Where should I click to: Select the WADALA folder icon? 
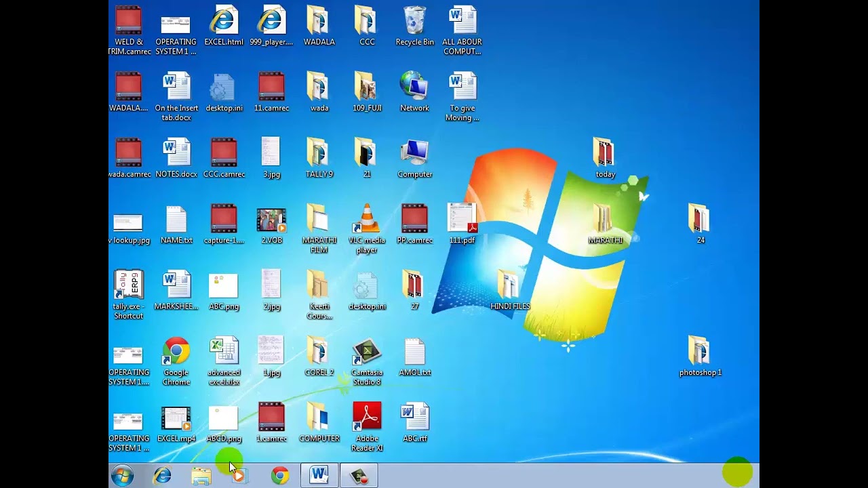coord(319,26)
